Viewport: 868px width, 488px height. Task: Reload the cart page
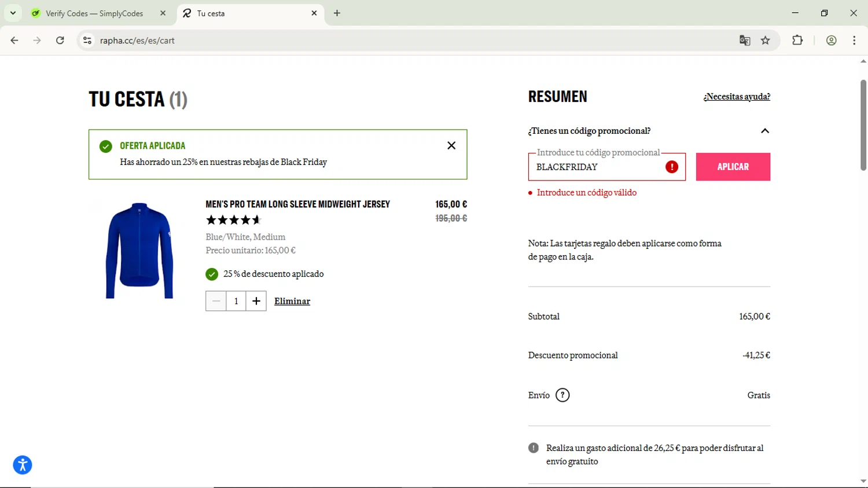pyautogui.click(x=60, y=41)
